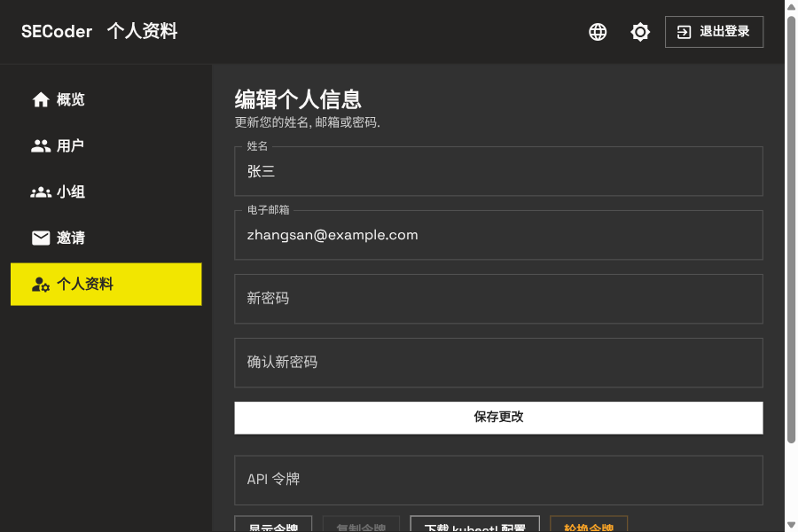
Task: Focus the 姓名 field containing 张三
Action: 498,171
